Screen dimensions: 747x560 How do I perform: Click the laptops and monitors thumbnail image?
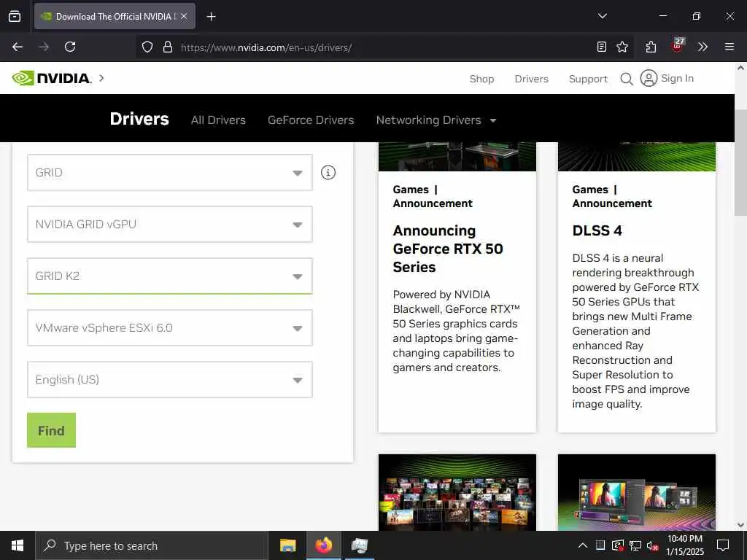pos(636,492)
